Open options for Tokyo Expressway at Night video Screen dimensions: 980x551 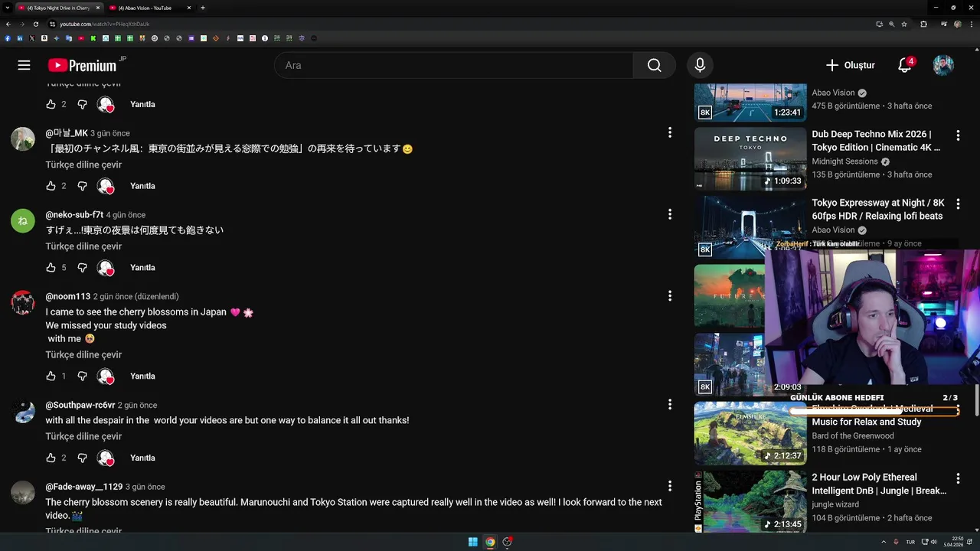(958, 204)
